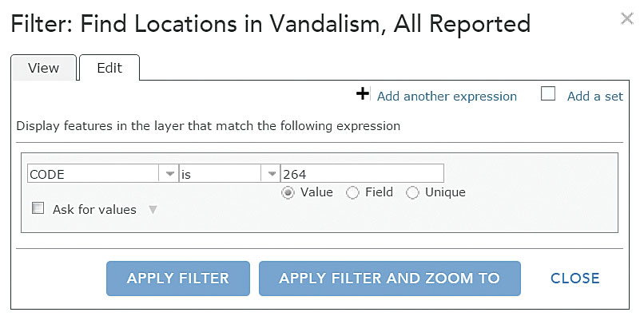644x320 pixels.
Task: Click Add another expression link
Action: point(447,97)
